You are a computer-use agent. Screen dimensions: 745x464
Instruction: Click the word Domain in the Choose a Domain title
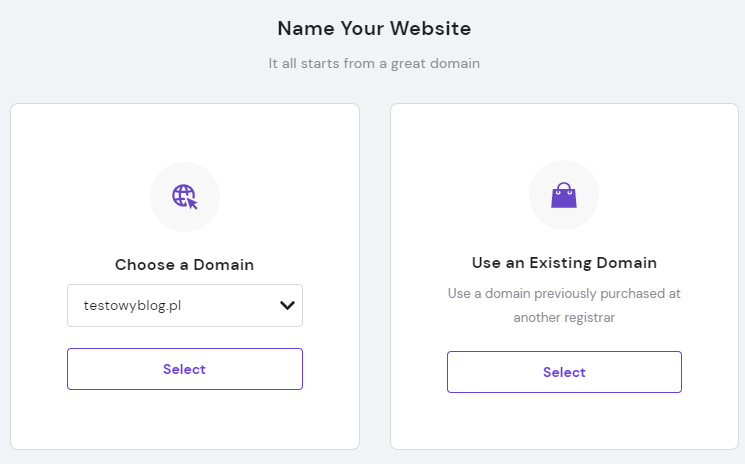(x=223, y=265)
